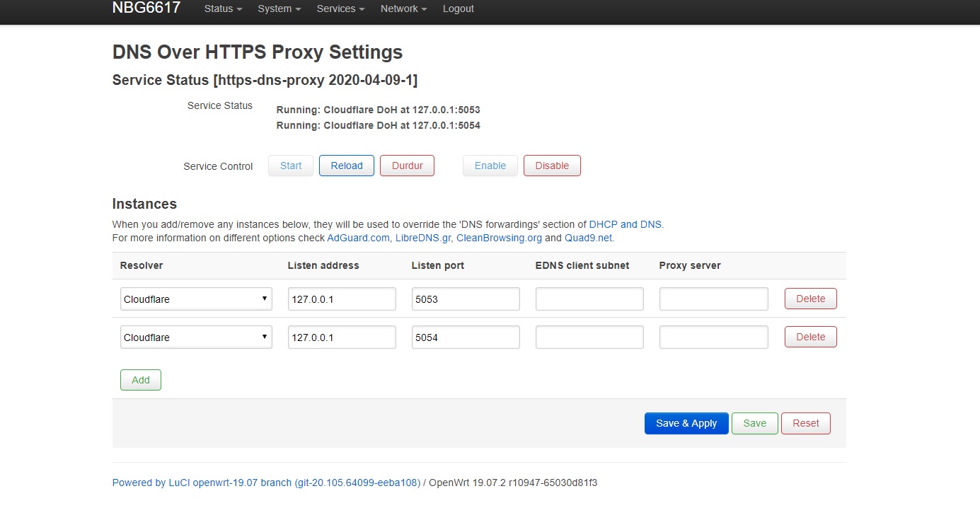Open the Powered by LuCI footer link
980x508 pixels.
click(x=266, y=483)
